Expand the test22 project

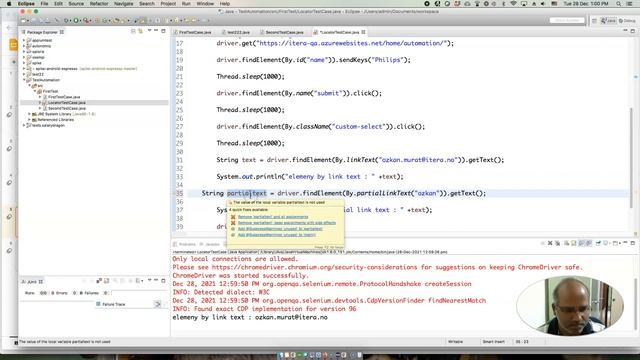(24, 75)
